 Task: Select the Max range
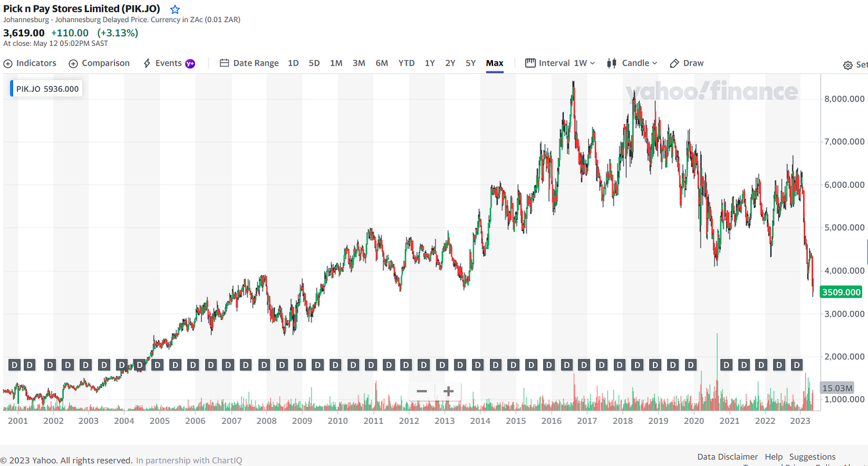(495, 63)
